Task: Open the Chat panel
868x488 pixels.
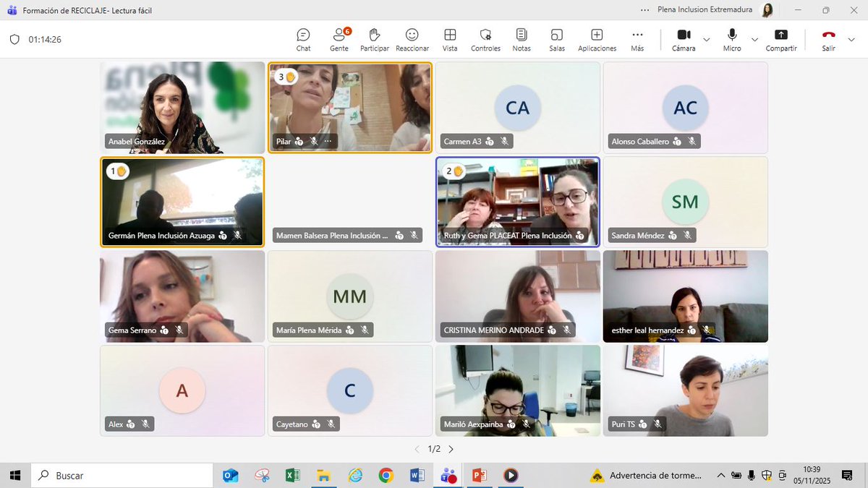Action: tap(303, 39)
